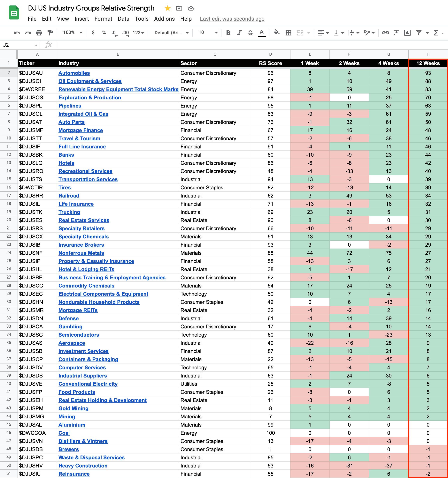Toggle strikethrough formatting
The width and height of the screenshot is (448, 478).
point(250,33)
